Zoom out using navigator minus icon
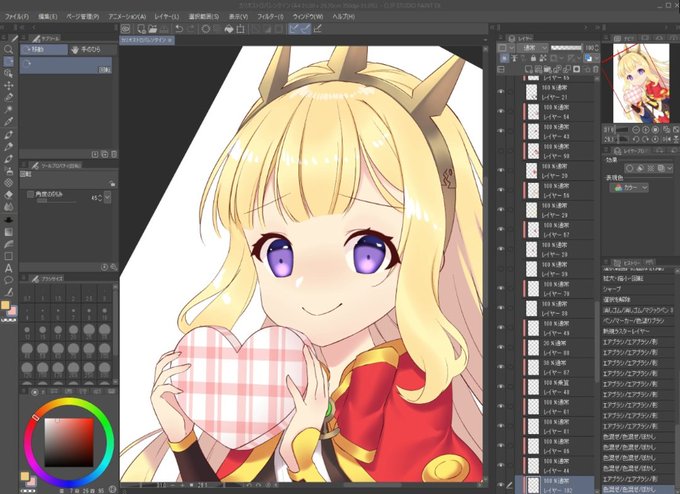This screenshot has height=494, width=680. click(636, 130)
